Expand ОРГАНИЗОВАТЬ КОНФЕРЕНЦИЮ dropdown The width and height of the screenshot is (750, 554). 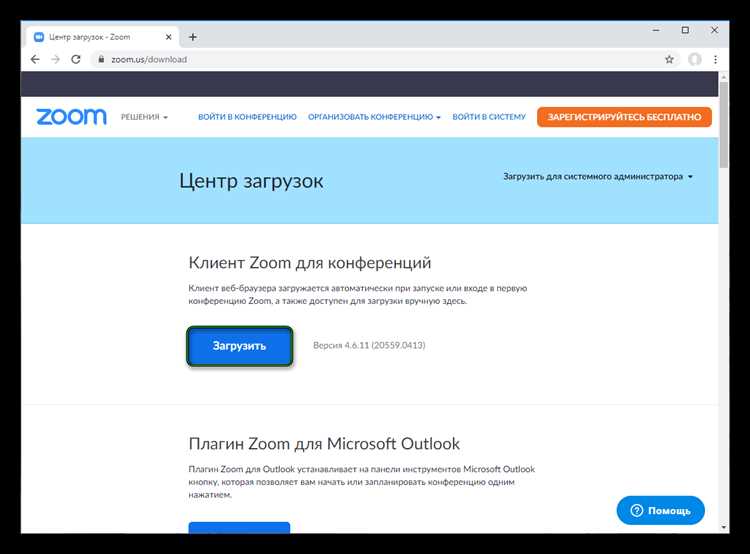click(374, 117)
